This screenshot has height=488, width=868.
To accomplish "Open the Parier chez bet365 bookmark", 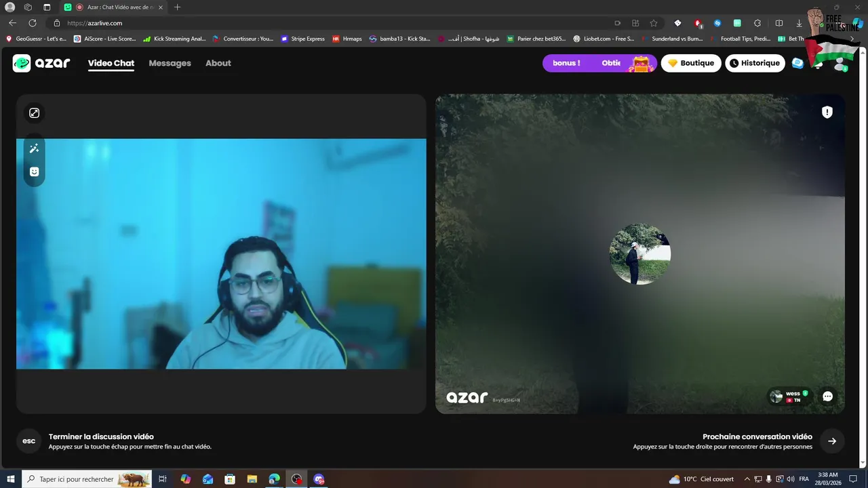I will (536, 39).
